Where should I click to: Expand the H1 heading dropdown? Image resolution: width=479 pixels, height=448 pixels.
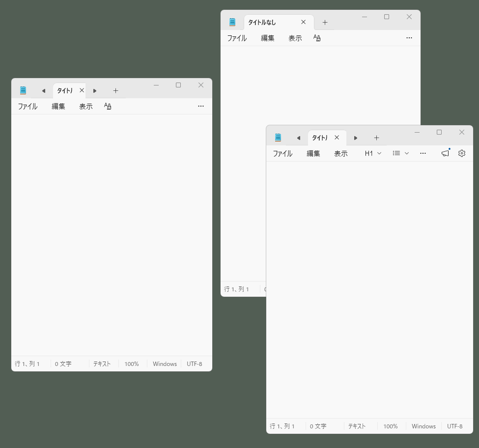pos(373,153)
